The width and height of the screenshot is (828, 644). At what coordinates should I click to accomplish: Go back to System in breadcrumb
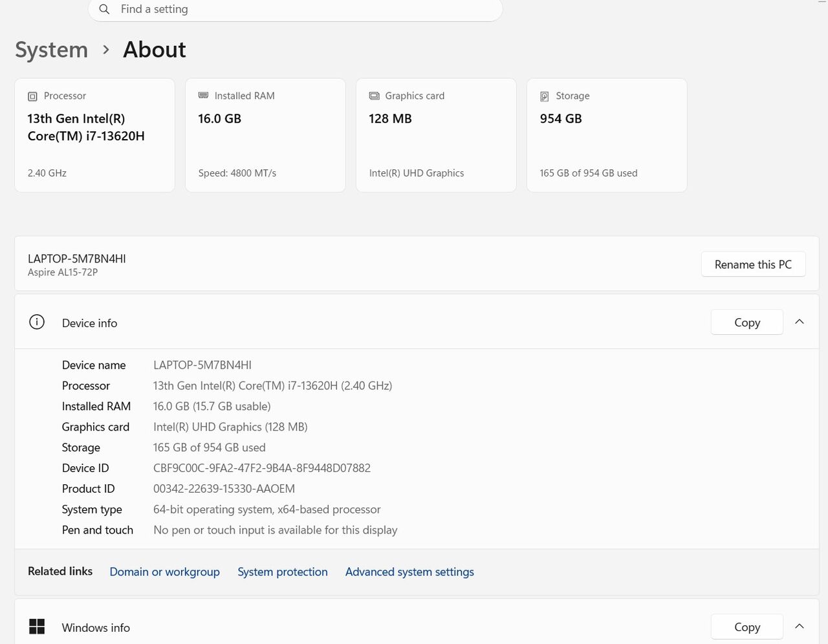[x=52, y=50]
